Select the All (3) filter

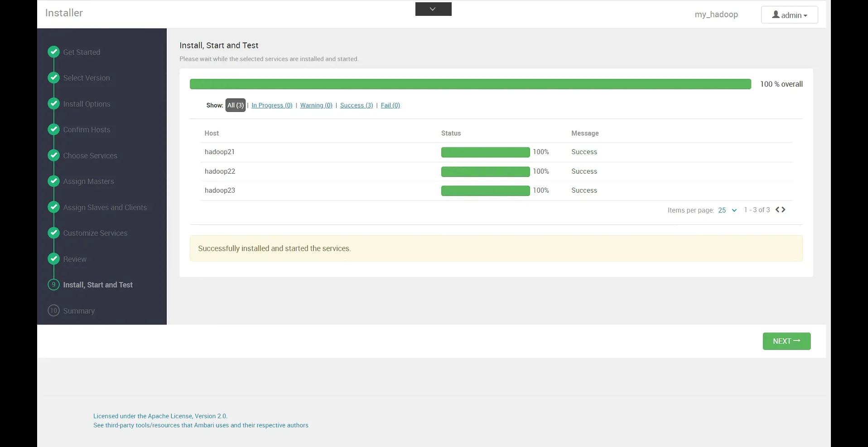pos(235,105)
